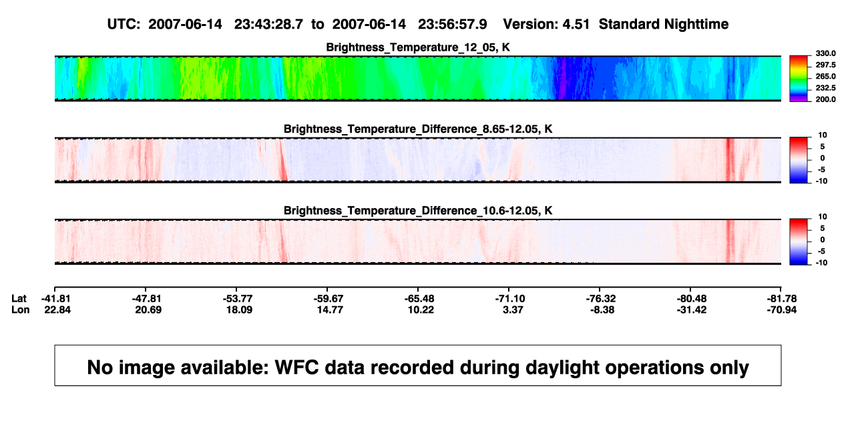Image resolution: width=868 pixels, height=445 pixels.
Task: Click the 265.0 colorbar value
Action: (x=826, y=76)
